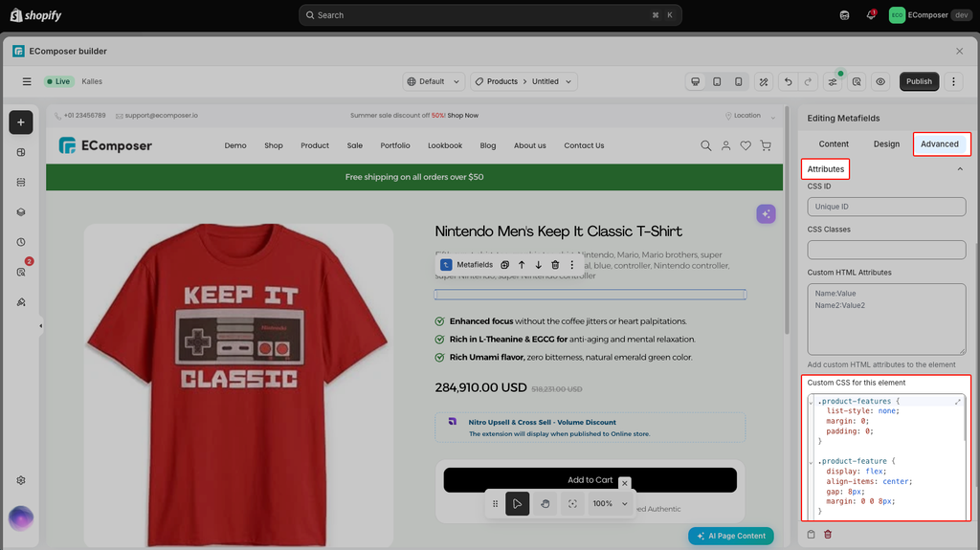Click the magic wand toolbar icon
Viewport: 980px width, 550px height.
tap(764, 81)
